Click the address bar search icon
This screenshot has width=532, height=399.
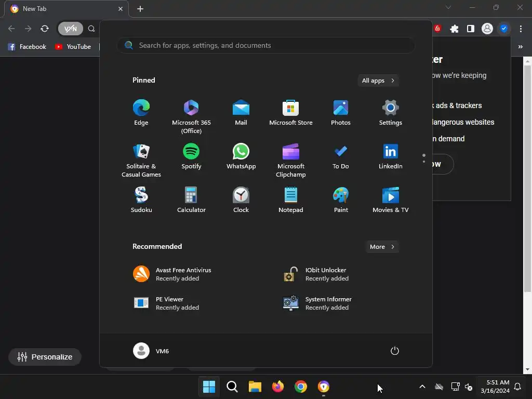click(91, 29)
